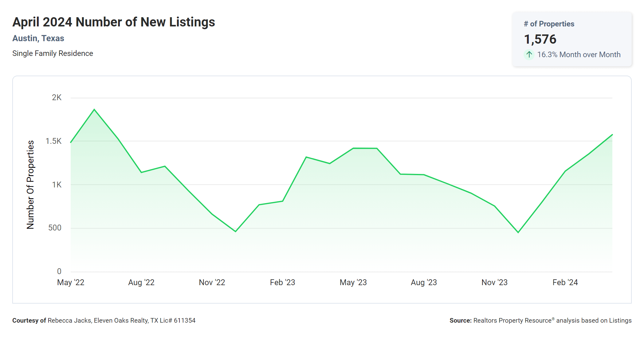This screenshot has width=644, height=338.
Task: Click the chart title 'April 2024 Number of New Listings'
Action: (x=114, y=22)
